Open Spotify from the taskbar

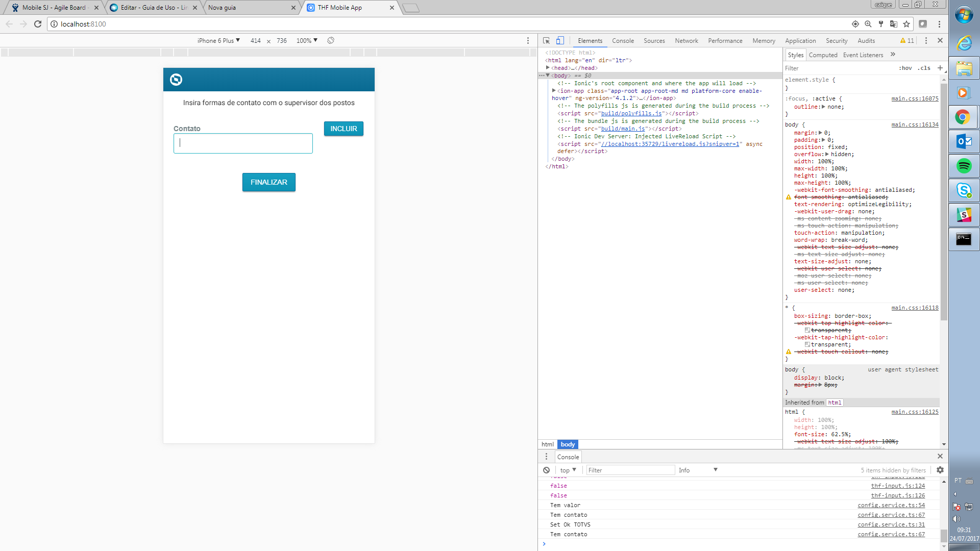click(x=964, y=166)
